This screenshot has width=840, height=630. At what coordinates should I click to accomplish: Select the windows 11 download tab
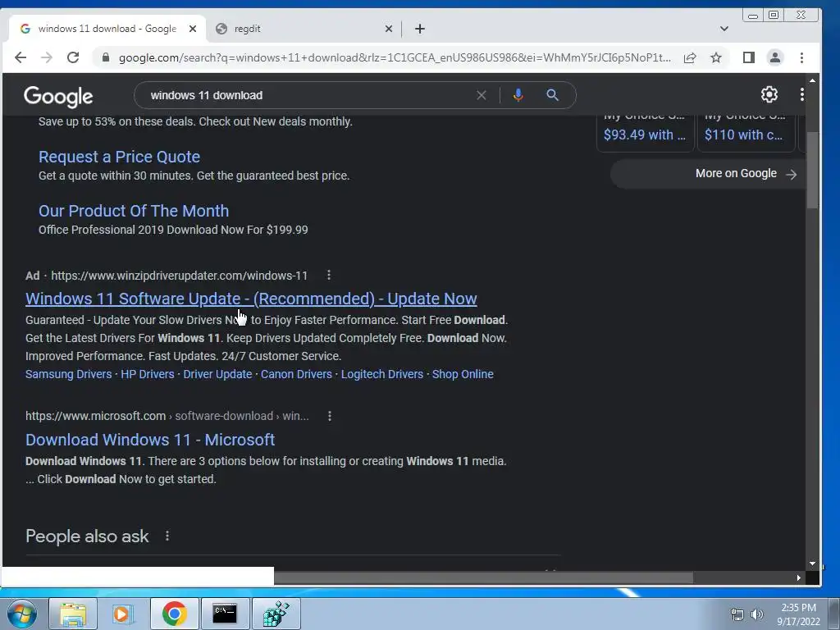click(x=107, y=29)
